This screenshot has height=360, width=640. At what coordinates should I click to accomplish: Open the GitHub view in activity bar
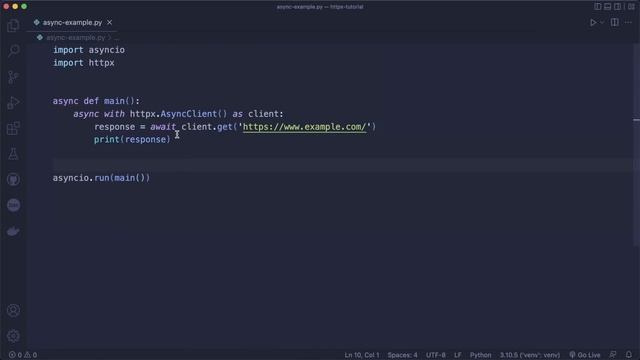(13, 180)
